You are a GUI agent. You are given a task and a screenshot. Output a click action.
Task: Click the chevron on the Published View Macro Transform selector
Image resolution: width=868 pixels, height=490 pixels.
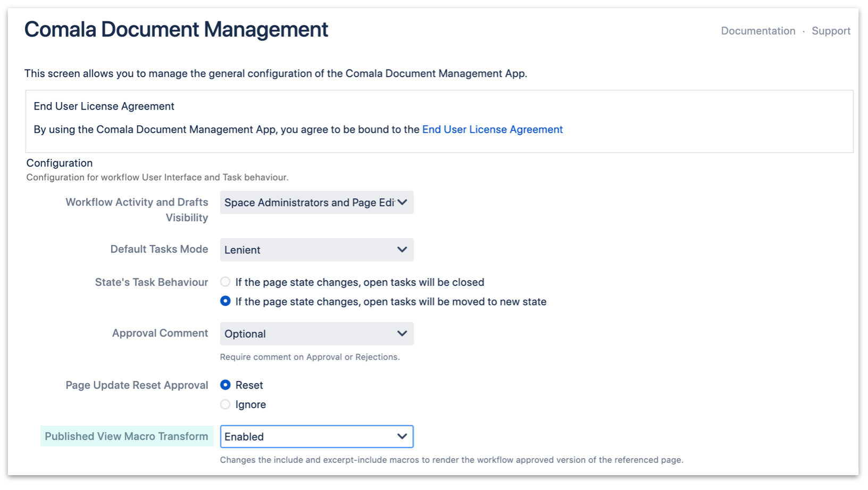[402, 436]
